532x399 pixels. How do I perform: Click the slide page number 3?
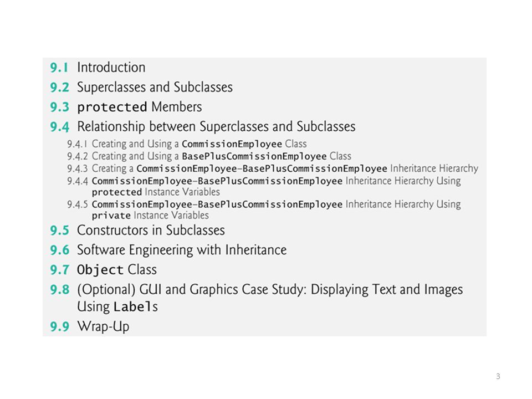(x=498, y=376)
